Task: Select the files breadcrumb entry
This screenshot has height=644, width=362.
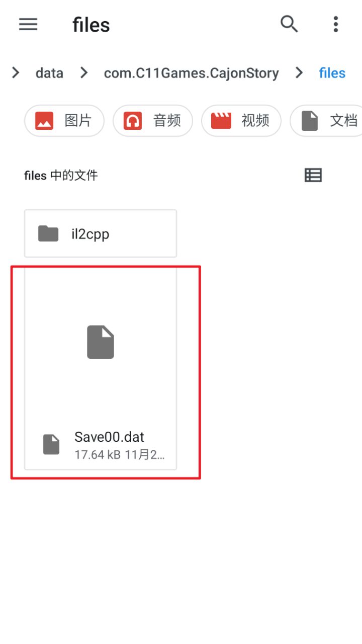Action: (332, 73)
